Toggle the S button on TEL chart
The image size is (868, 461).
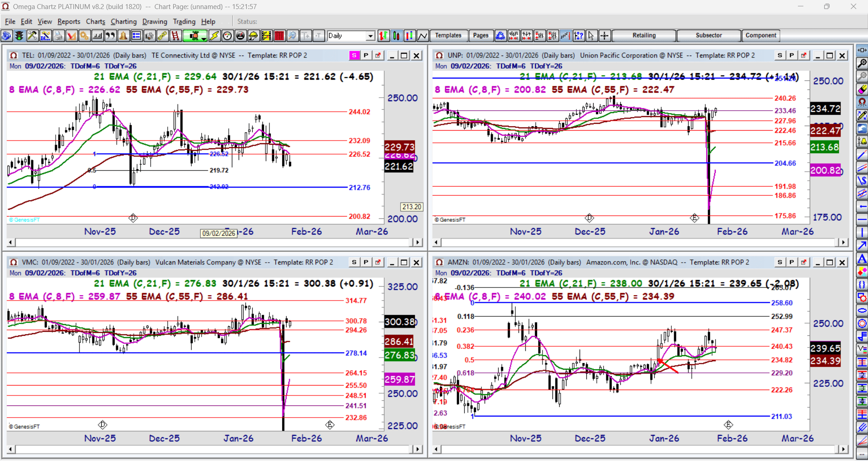tap(354, 55)
